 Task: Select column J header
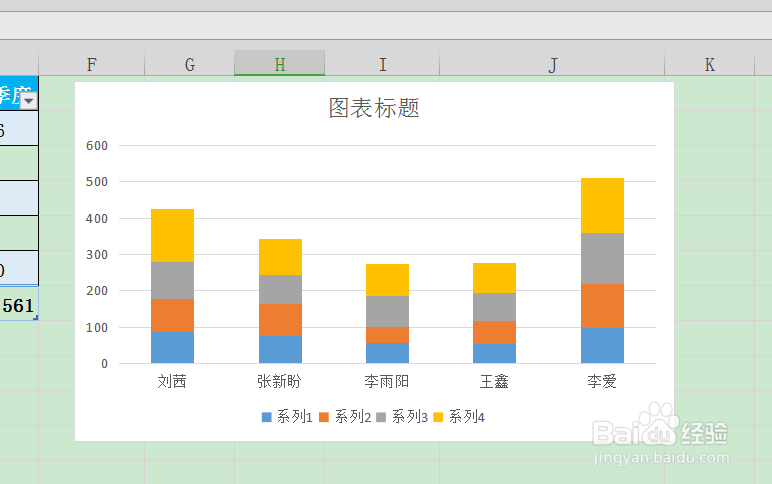[552, 64]
